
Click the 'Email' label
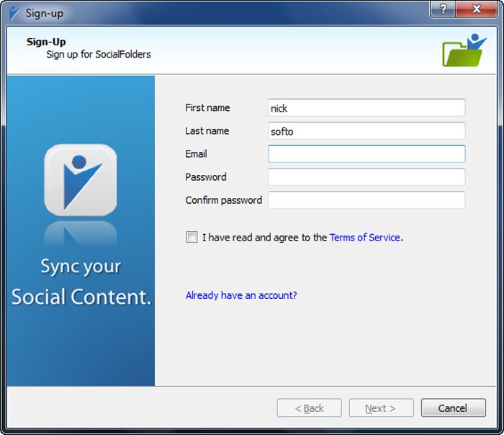coord(196,154)
